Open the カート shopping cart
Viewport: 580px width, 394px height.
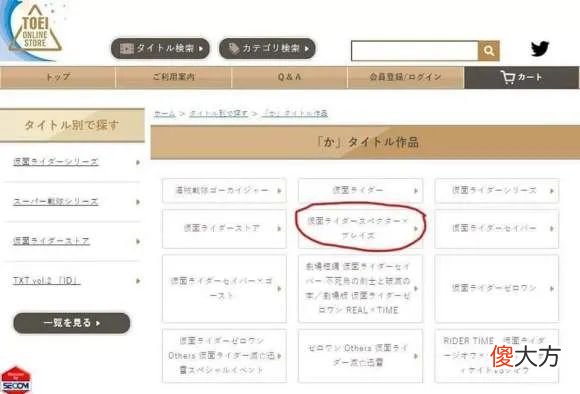[x=522, y=77]
